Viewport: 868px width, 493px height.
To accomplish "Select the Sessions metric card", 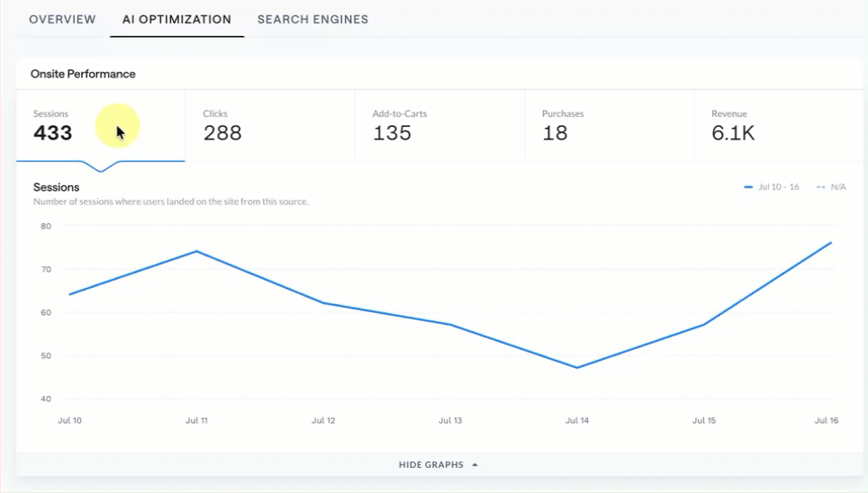I will point(101,126).
